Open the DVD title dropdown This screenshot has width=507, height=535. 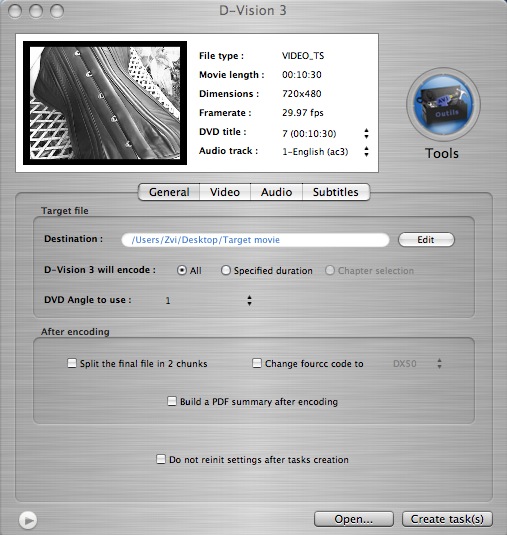pyautogui.click(x=324, y=133)
